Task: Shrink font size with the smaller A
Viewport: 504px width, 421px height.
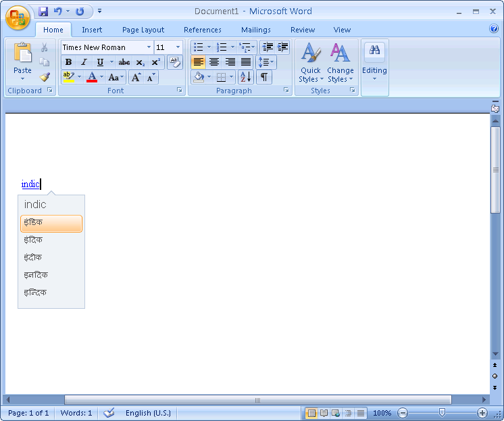Action: [151, 77]
